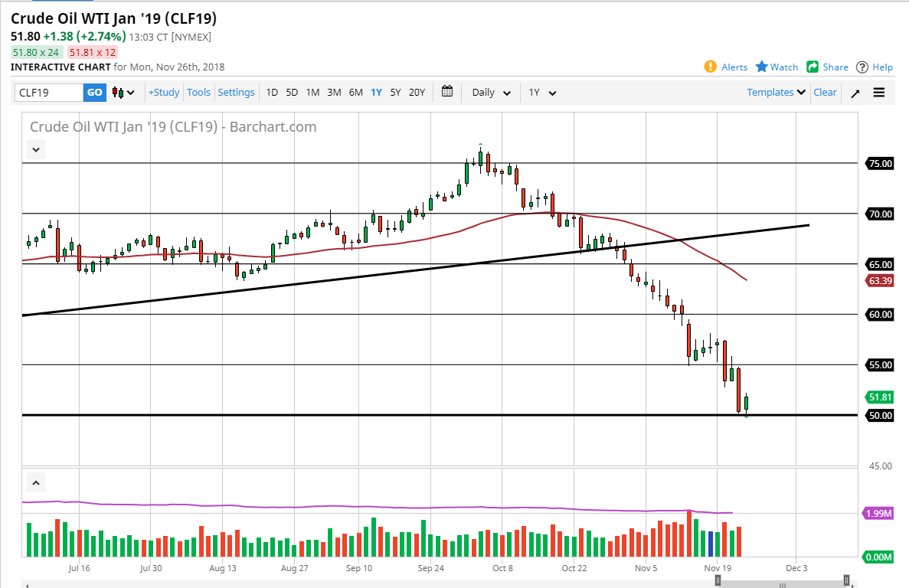Open the Help question mark icon
Viewport: 909px width, 588px height.
coord(862,67)
